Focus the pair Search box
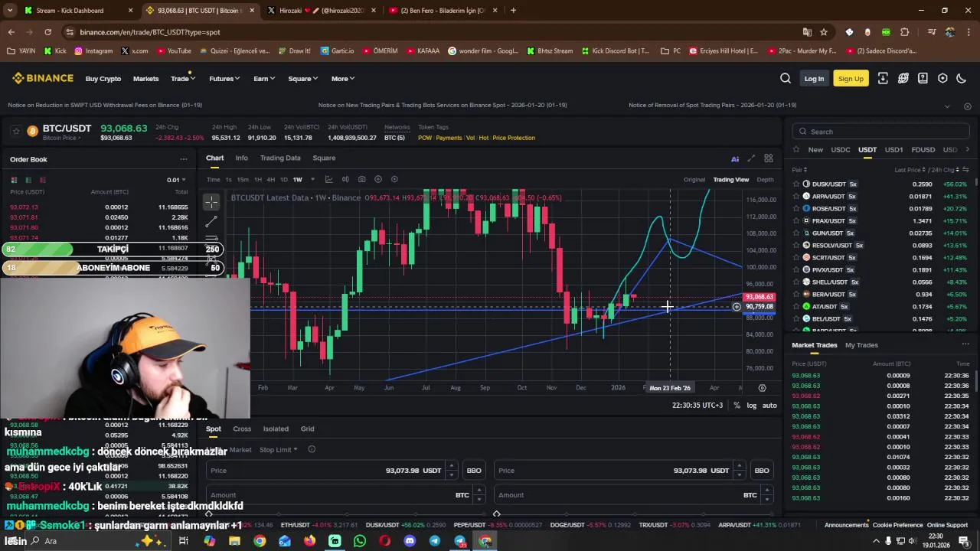Screen dimensions: 980x551 880,132
